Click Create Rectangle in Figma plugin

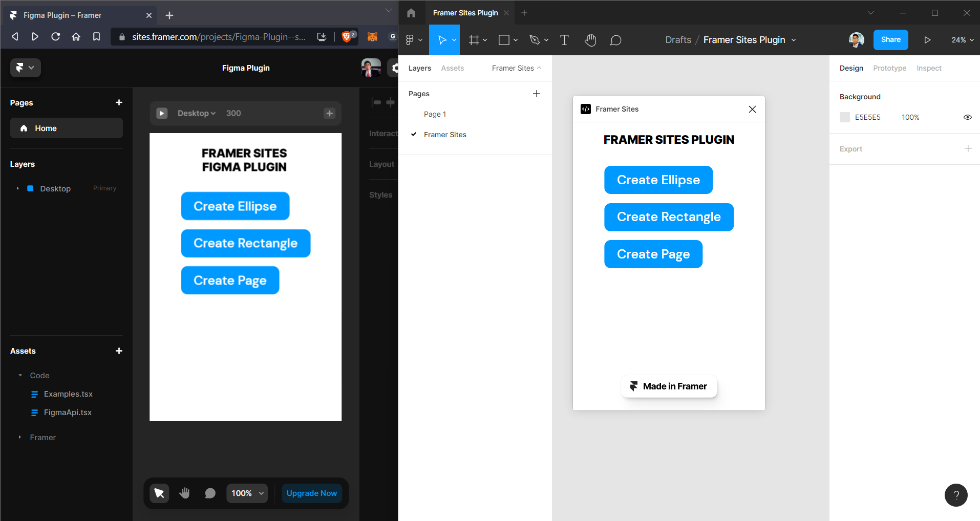[669, 217]
